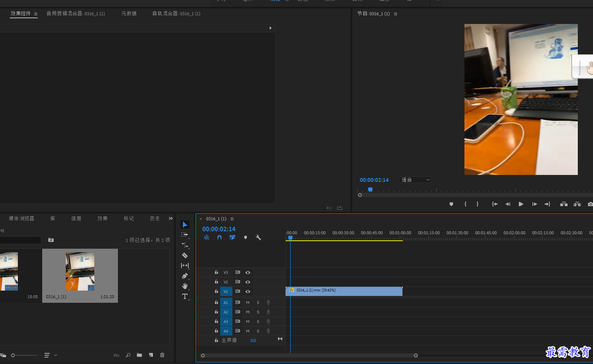
Task: Show hidden project panel tabs chevron
Action: tap(171, 218)
